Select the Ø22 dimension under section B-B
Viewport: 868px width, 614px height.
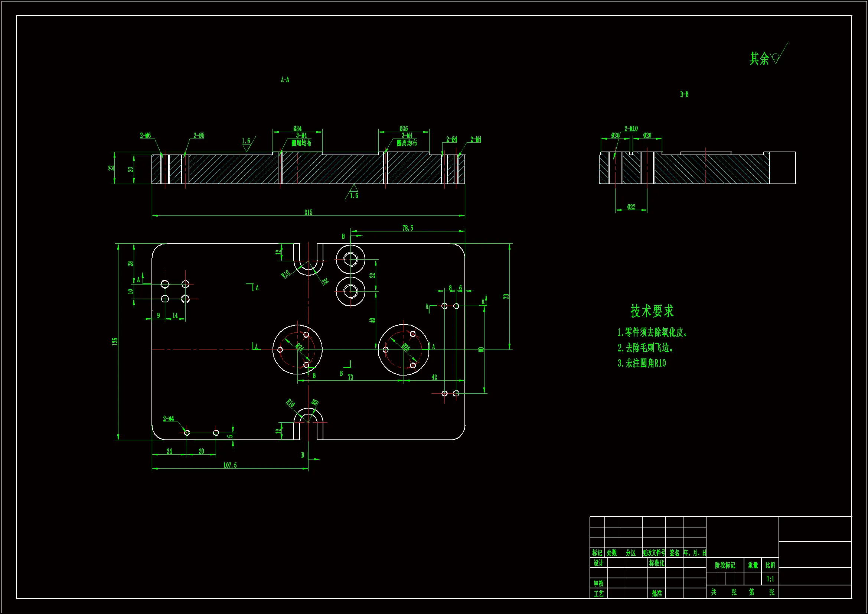[631, 207]
